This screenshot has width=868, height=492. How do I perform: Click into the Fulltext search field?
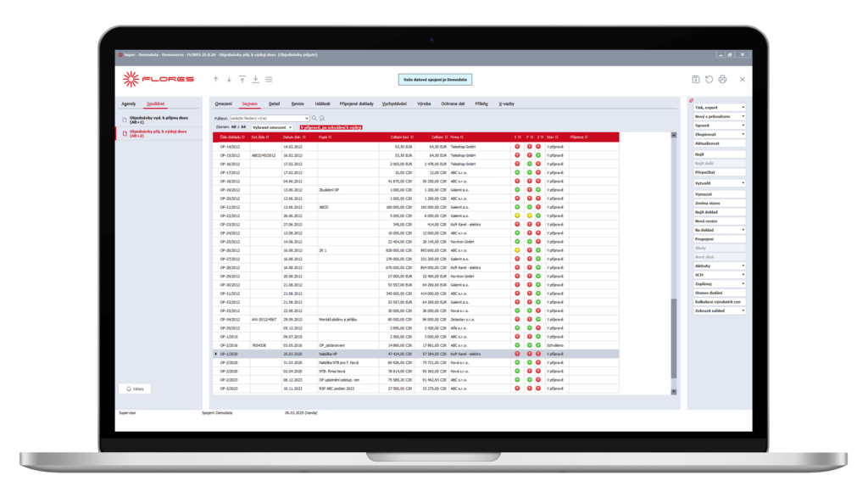pos(269,118)
